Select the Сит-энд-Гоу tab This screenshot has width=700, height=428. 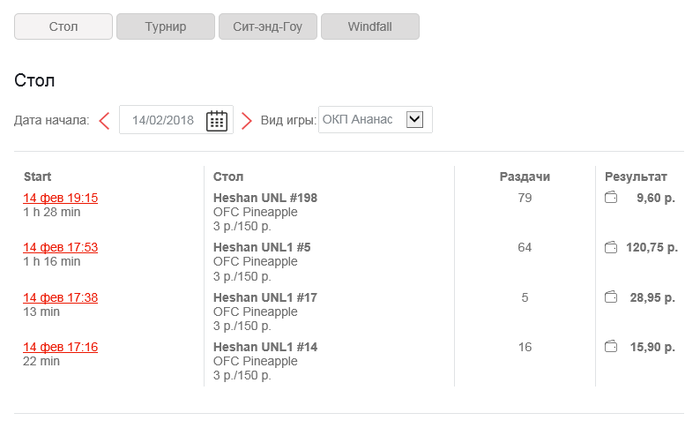click(x=268, y=26)
